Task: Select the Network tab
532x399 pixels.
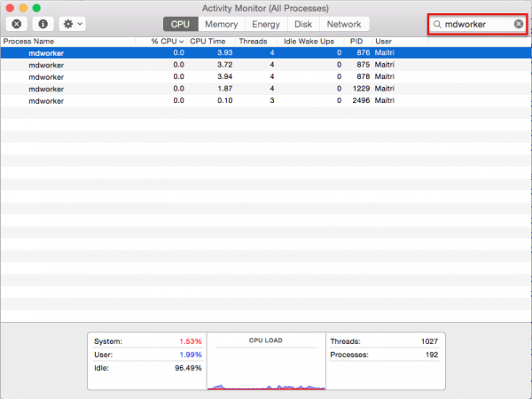Action: tap(343, 24)
